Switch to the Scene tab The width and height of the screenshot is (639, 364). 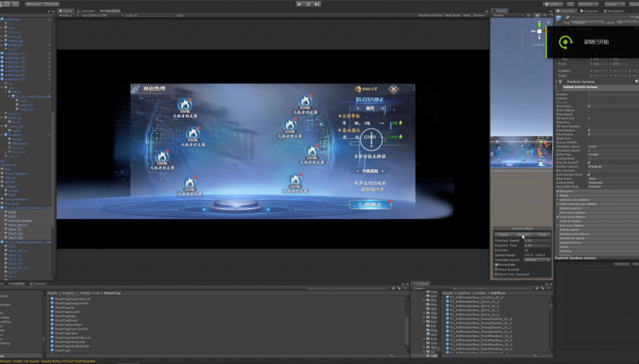click(x=499, y=11)
